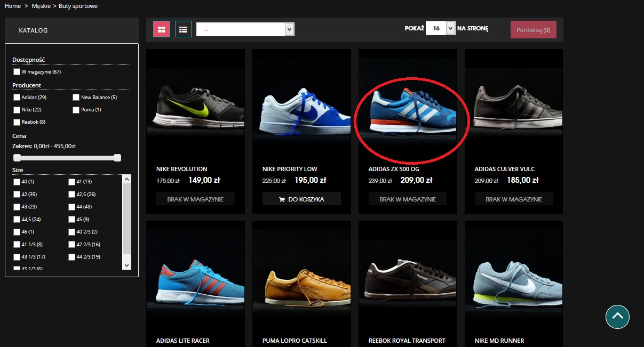This screenshot has width=644, height=347.
Task: Select size 41 checkbox
Action: pos(72,182)
